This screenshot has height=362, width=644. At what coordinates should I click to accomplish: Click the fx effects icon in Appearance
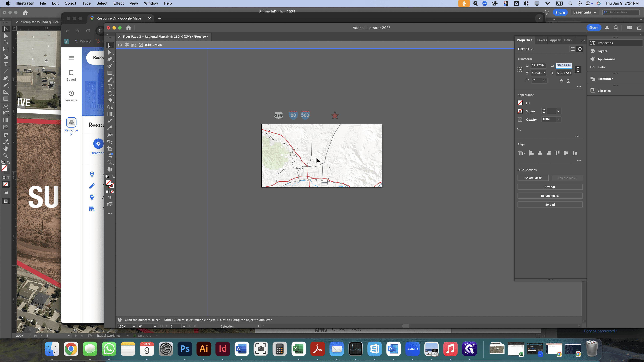519,129
